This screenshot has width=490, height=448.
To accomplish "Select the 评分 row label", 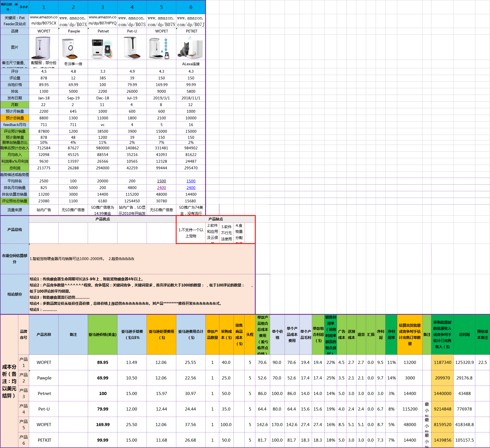I will [x=15, y=71].
